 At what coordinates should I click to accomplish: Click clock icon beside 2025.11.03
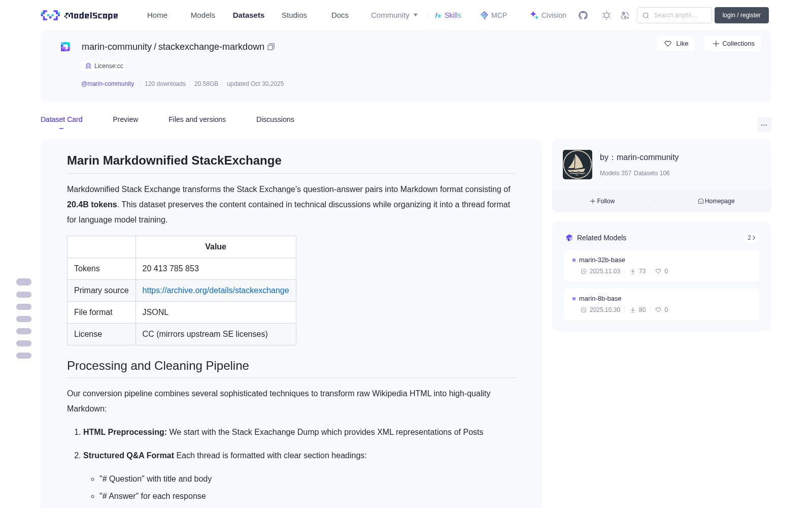click(x=584, y=271)
